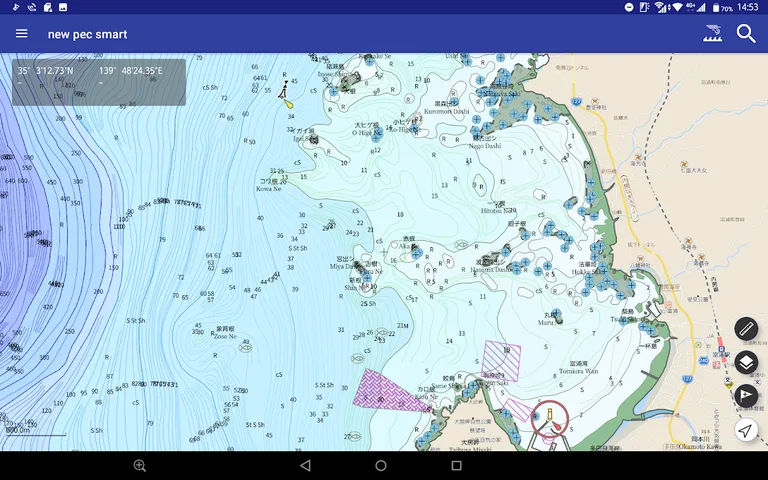768x480 pixels.
Task: Tap the large magenta hatched restricted area
Action: [x=389, y=389]
